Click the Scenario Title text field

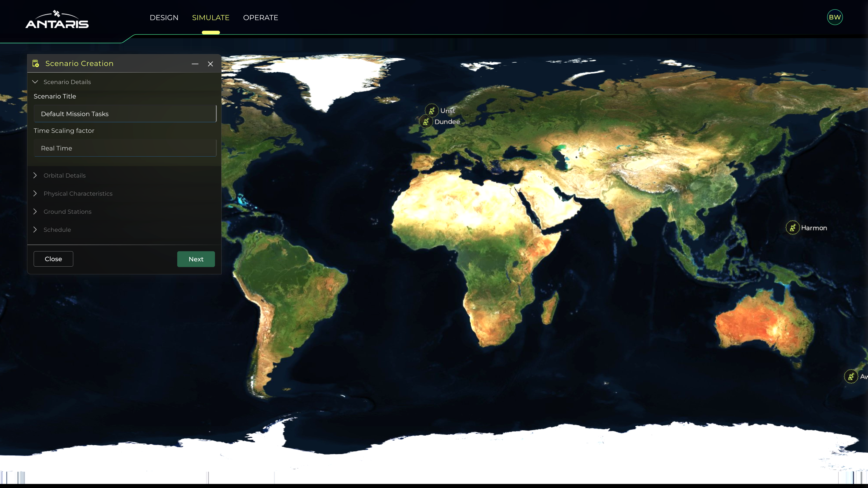tap(125, 114)
